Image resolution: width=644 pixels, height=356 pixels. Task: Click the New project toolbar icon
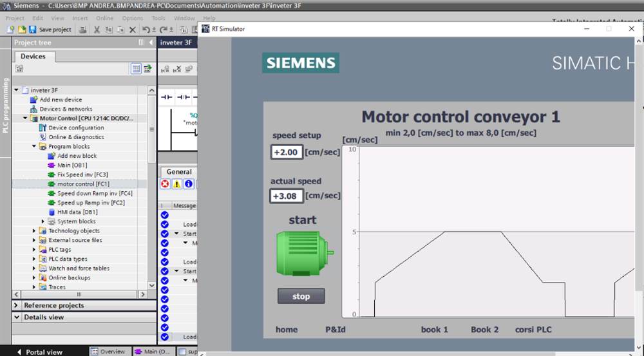point(11,30)
